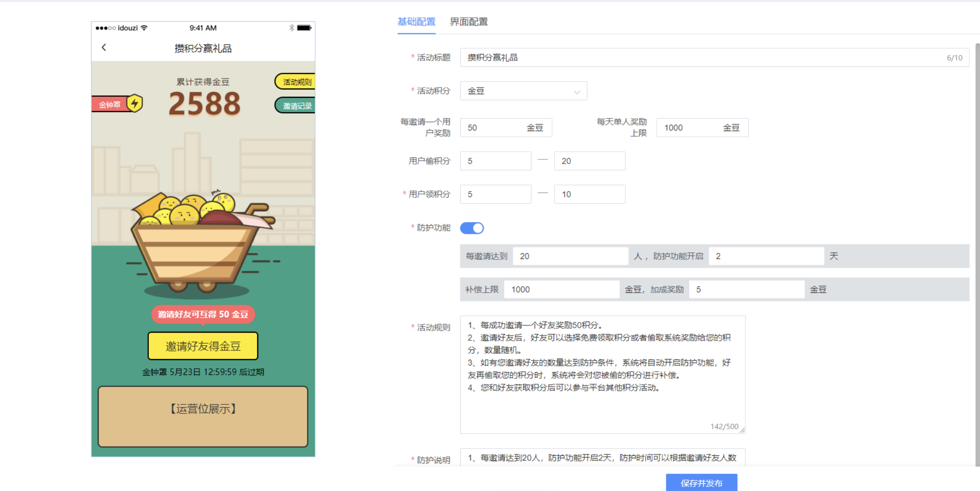Click the 补偿上限 input showing 1000
980x491 pixels.
561,290
